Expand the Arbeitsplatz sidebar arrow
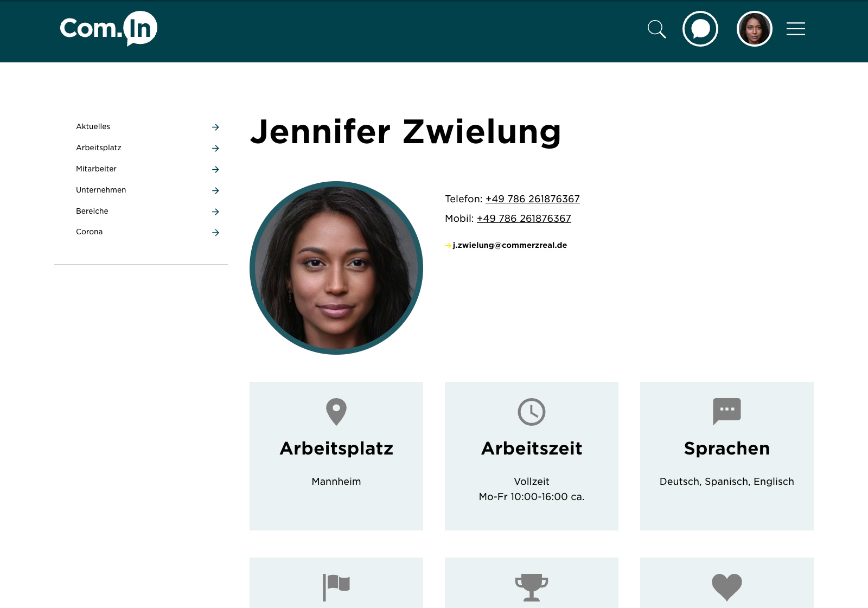868x608 pixels. pyautogui.click(x=215, y=148)
